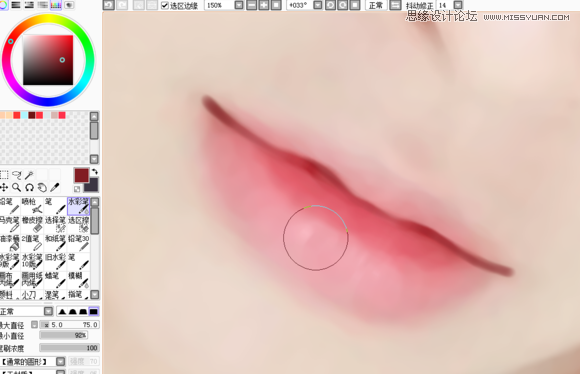Choose the 水彩笔 watercolor brush tool
The width and height of the screenshot is (580, 374).
click(x=78, y=206)
